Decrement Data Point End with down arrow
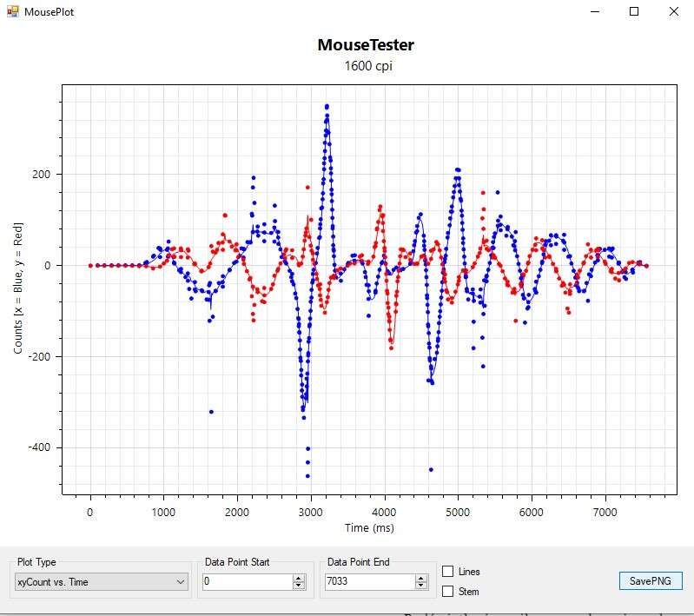This screenshot has height=616, width=694. (421, 586)
